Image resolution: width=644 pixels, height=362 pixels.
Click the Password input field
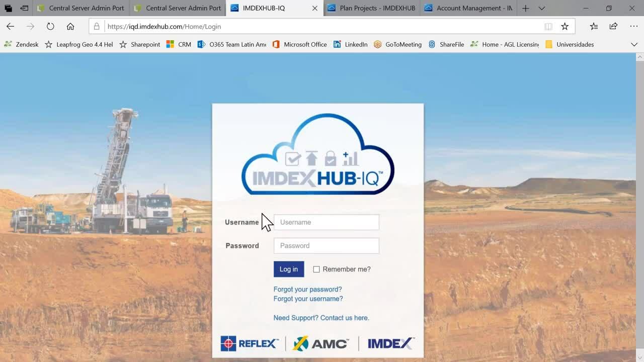(326, 246)
